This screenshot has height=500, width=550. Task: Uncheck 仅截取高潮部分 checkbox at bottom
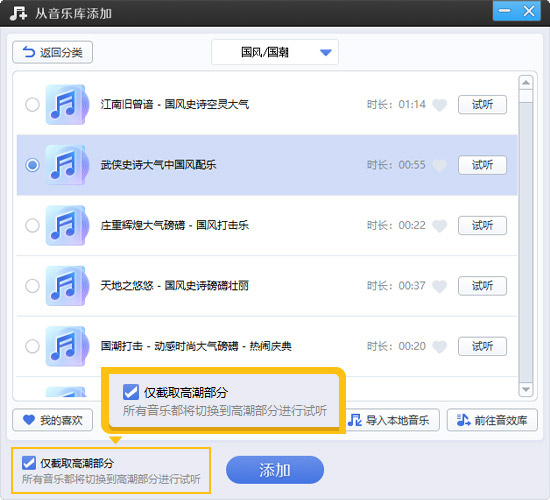click(29, 463)
